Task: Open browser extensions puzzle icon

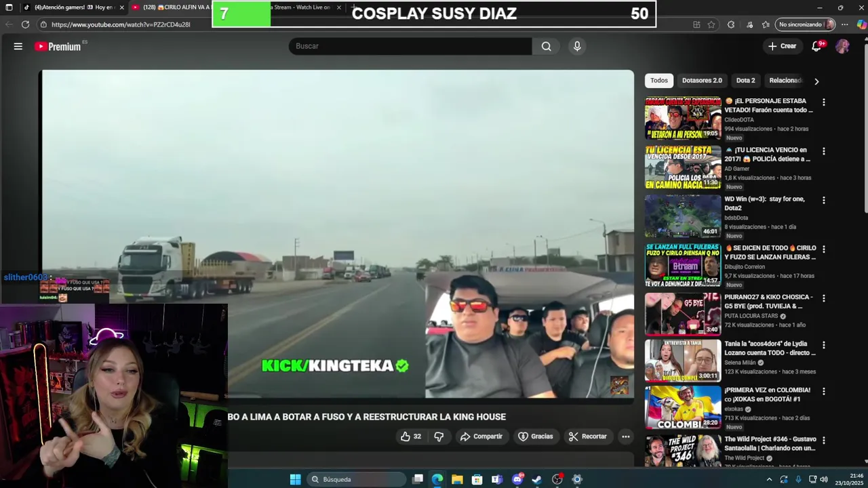Action: point(731,24)
